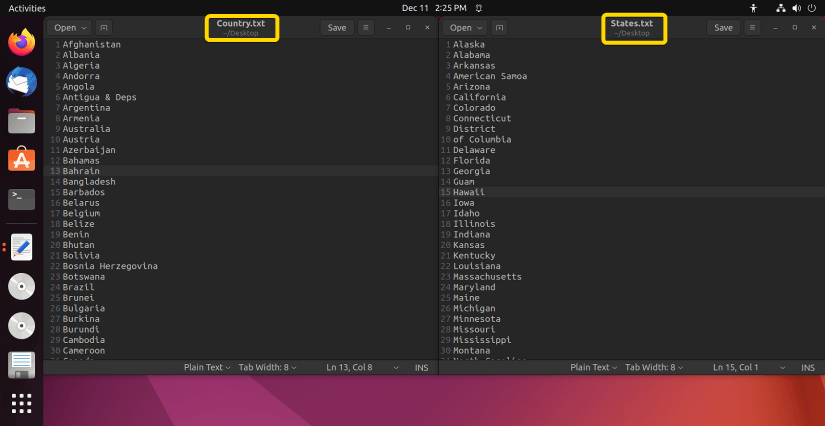Save the States.txt file
The image size is (825, 426).
click(723, 27)
